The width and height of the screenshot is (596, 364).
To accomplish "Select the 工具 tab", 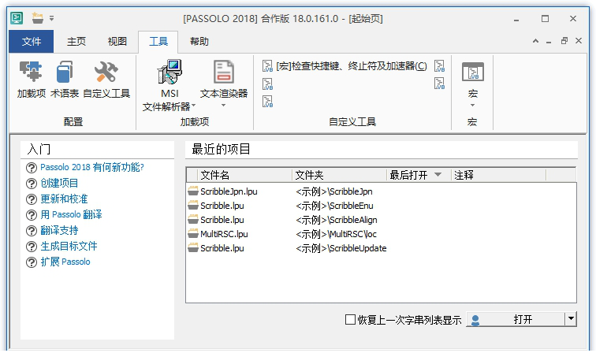I will (x=158, y=42).
